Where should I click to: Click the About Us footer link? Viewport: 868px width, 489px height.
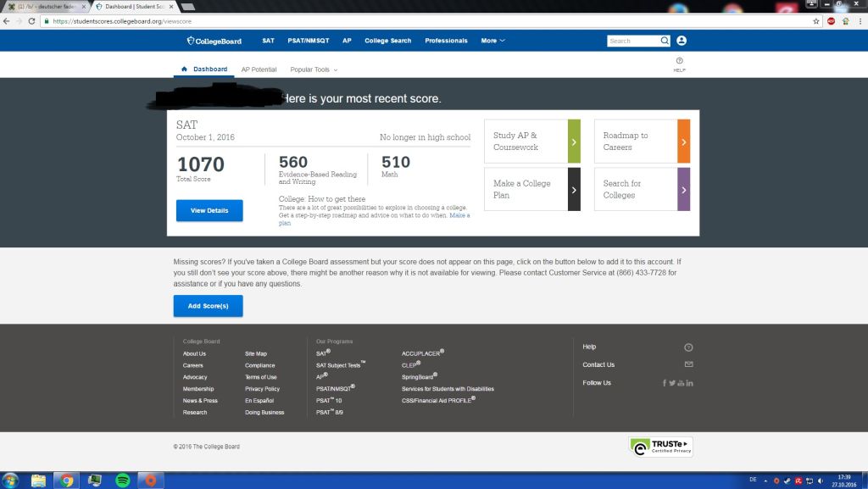pos(194,353)
